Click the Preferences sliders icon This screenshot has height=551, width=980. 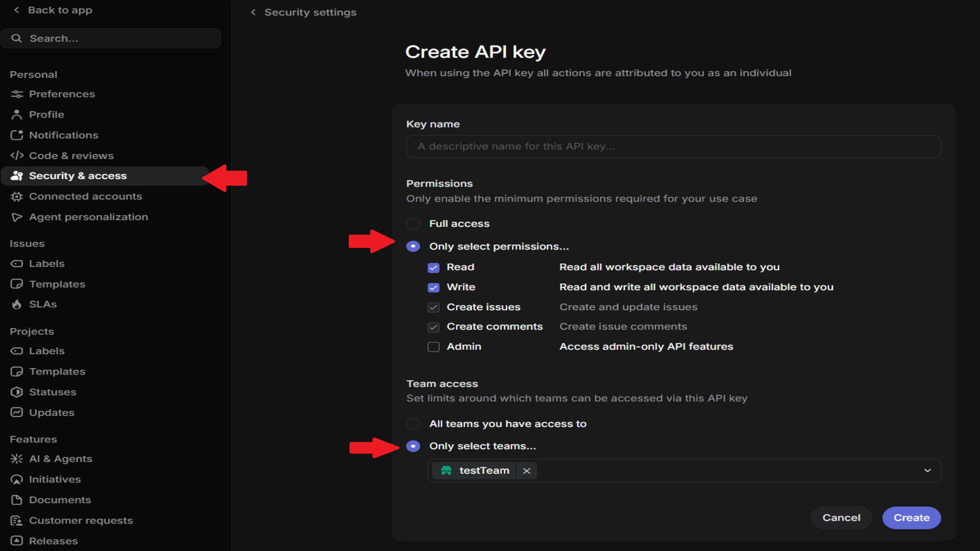17,94
